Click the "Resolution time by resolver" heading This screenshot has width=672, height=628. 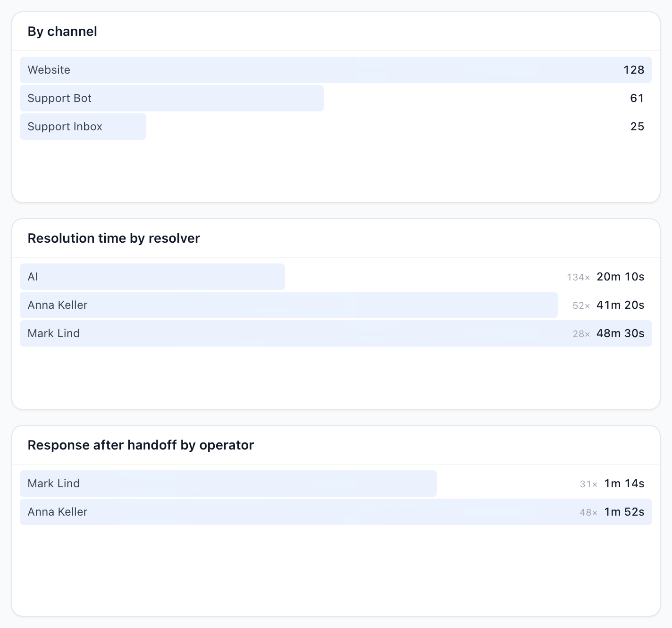pyautogui.click(x=114, y=238)
